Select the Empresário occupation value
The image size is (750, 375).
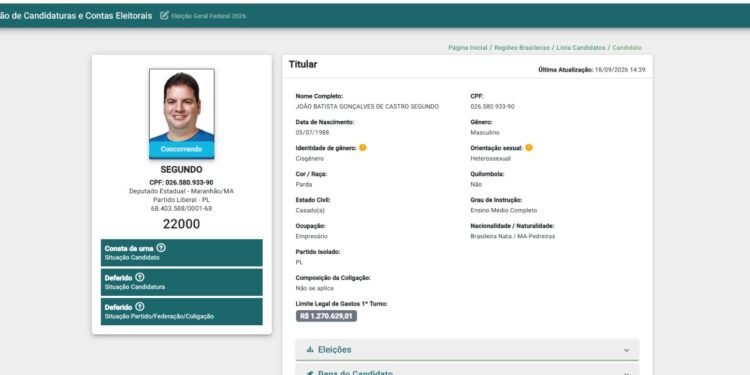tap(311, 236)
